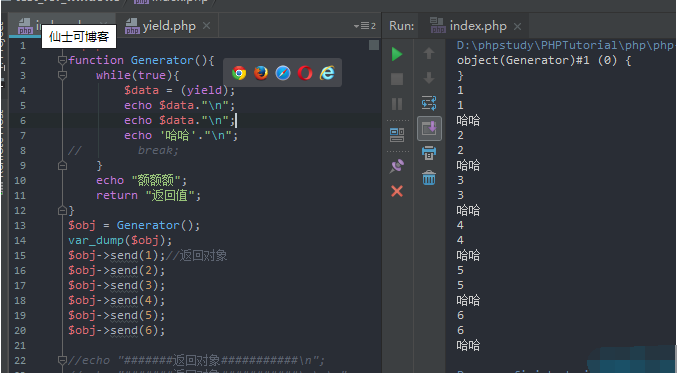Collapse fold marker at function closing brace
Viewport: 677px width, 373px height.
pyautogui.click(x=62, y=210)
